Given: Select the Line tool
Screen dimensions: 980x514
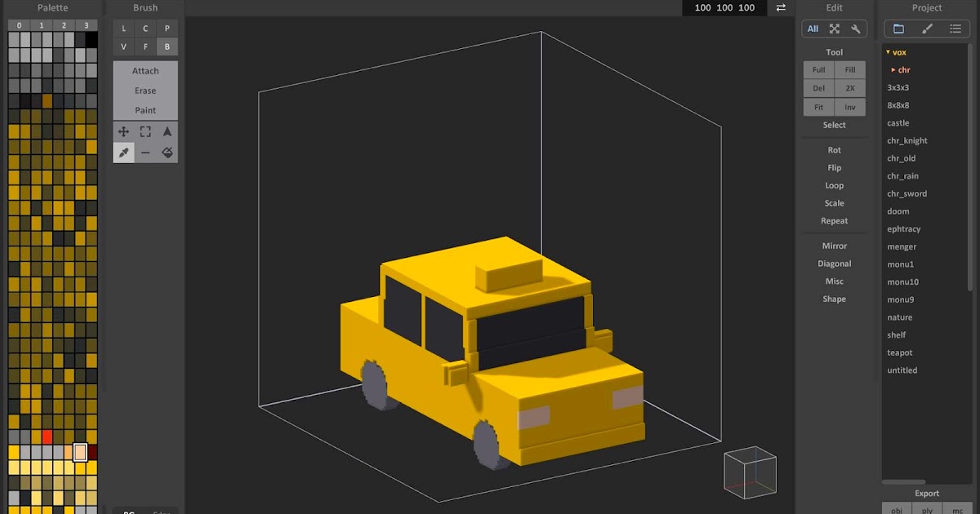Looking at the screenshot, I should (145, 153).
